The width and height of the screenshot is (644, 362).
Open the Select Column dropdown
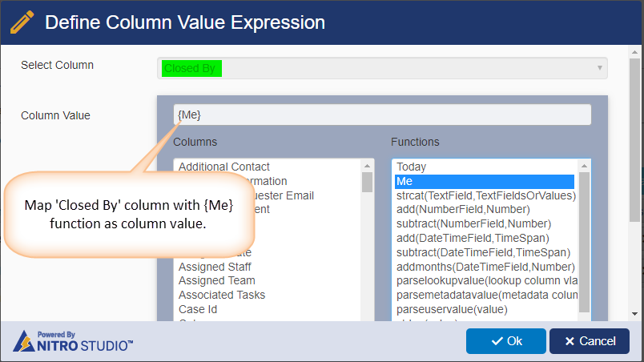coord(382,68)
